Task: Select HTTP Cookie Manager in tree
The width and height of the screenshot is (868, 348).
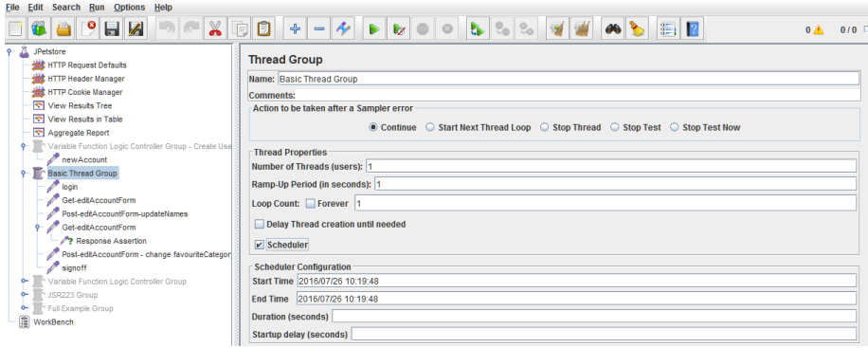Action: [x=85, y=92]
